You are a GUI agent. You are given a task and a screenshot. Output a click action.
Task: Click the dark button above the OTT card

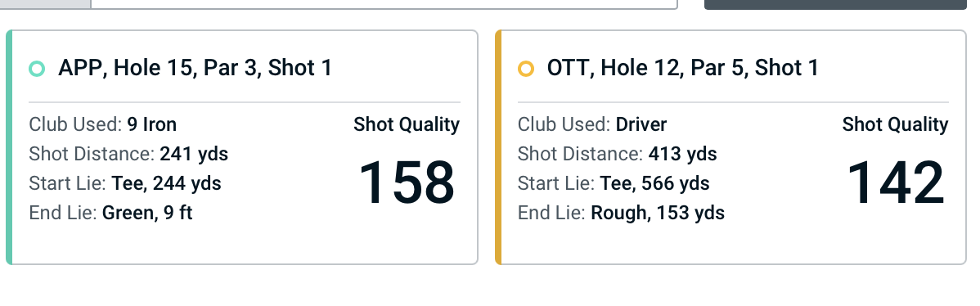click(836, 4)
